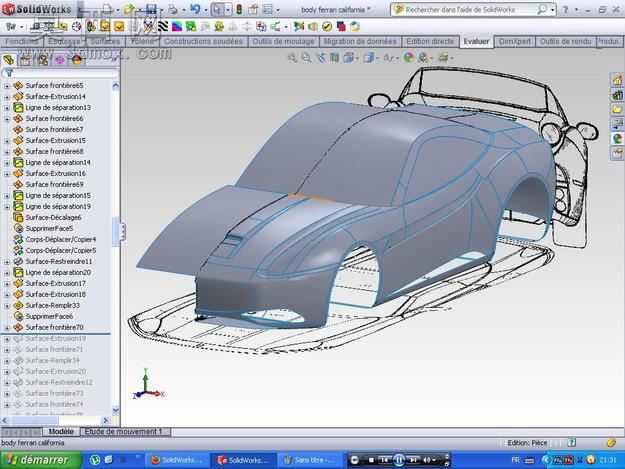
Task: Click the Design Library icon in task pane
Action: (617, 95)
